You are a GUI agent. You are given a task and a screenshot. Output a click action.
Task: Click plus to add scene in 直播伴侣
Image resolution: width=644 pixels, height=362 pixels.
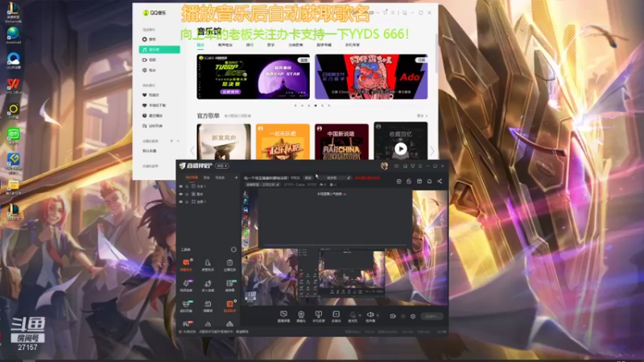click(x=236, y=178)
